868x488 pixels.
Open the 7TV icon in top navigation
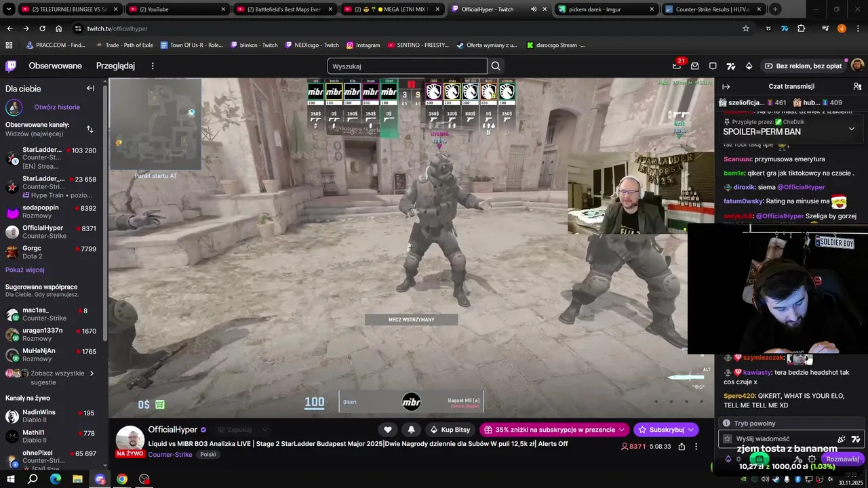tap(731, 66)
